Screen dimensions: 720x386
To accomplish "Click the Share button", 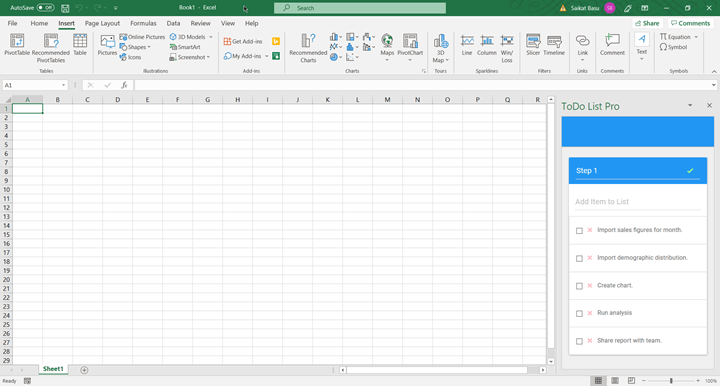I will click(x=647, y=23).
